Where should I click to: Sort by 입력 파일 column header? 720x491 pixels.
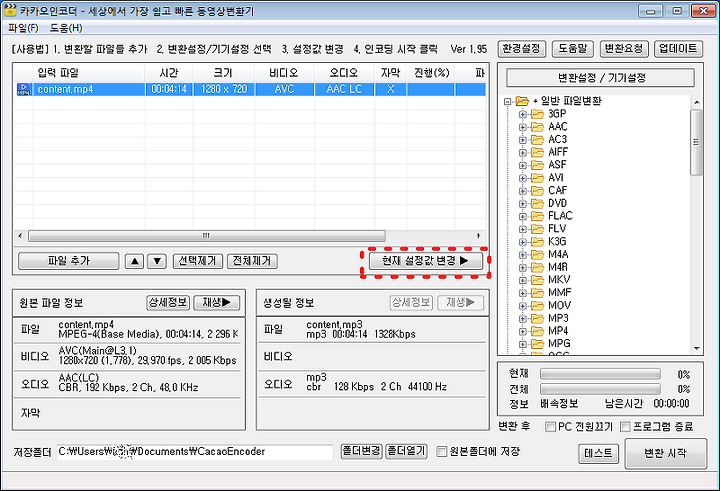point(89,73)
